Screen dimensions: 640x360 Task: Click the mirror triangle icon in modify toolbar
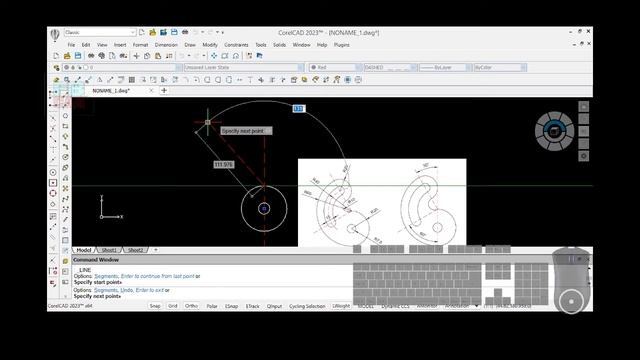click(x=99, y=80)
